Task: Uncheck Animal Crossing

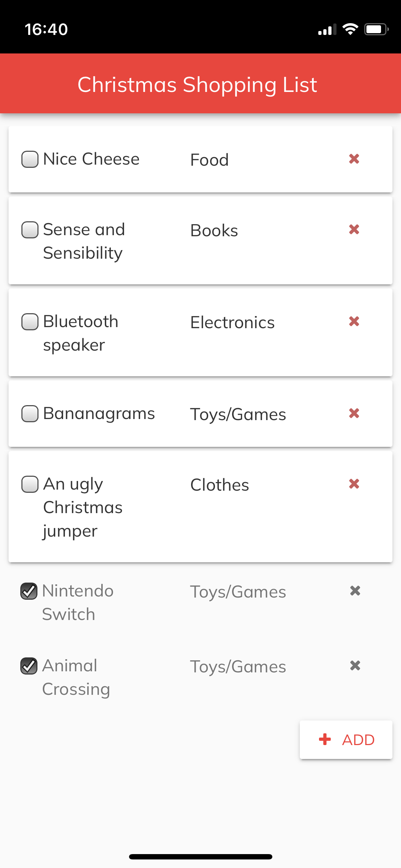Action: (29, 666)
